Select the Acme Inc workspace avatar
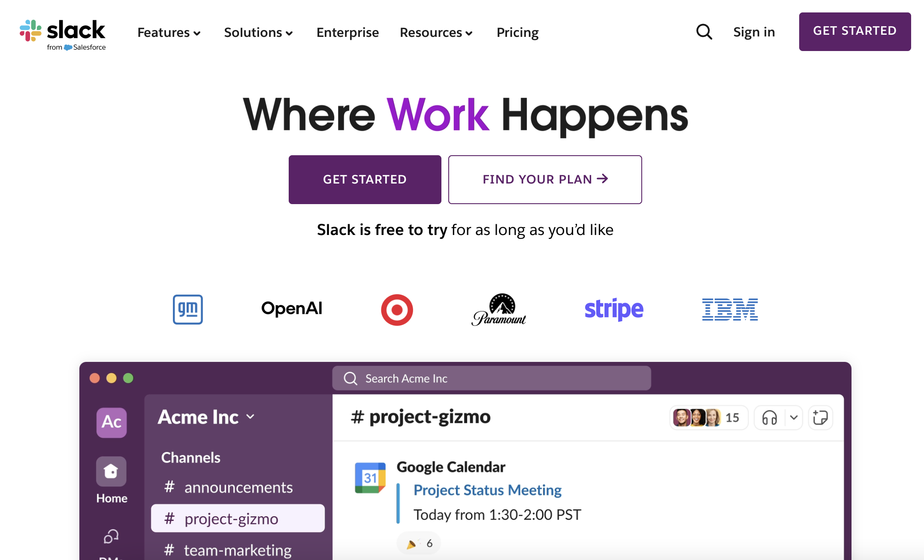924x560 pixels. click(x=111, y=422)
